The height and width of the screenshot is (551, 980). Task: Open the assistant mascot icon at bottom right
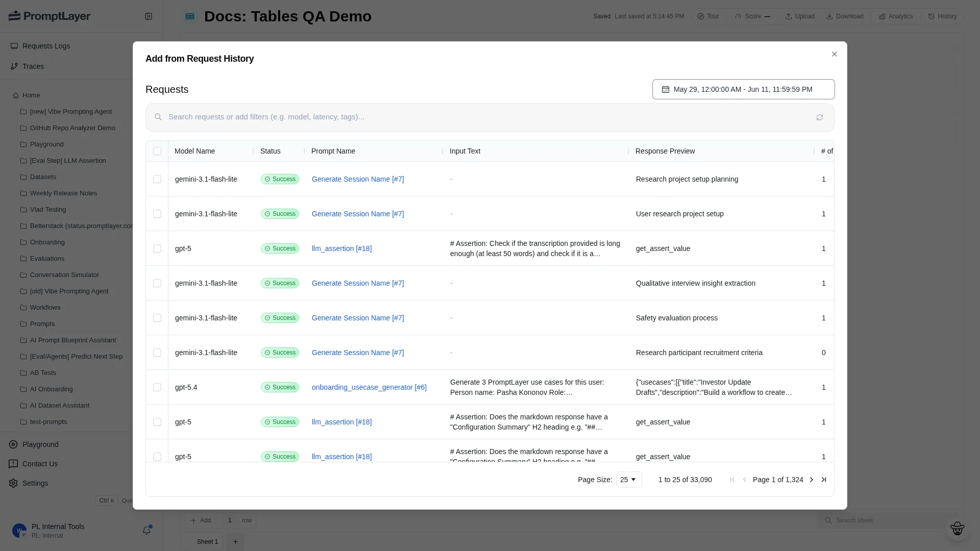pos(958,529)
